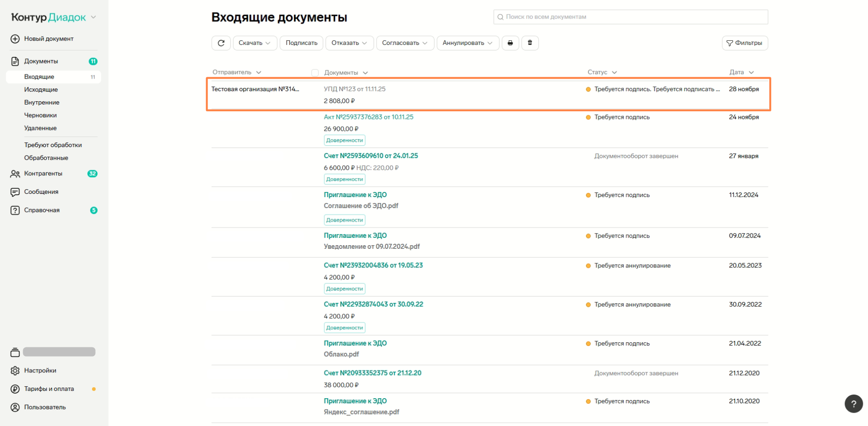Go to Черновики in the sidebar

point(41,115)
